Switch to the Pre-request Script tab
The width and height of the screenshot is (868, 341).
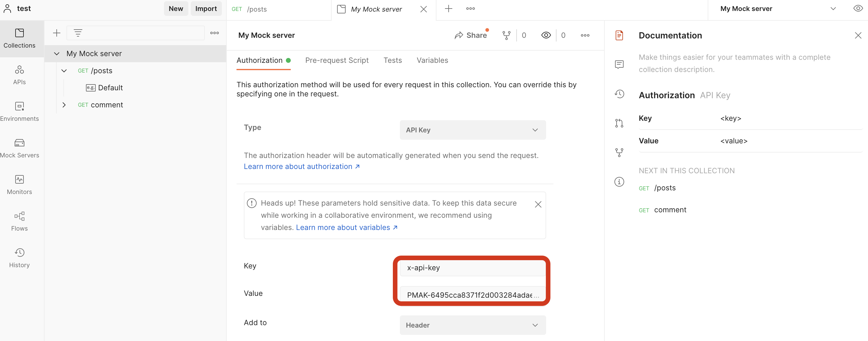click(336, 60)
